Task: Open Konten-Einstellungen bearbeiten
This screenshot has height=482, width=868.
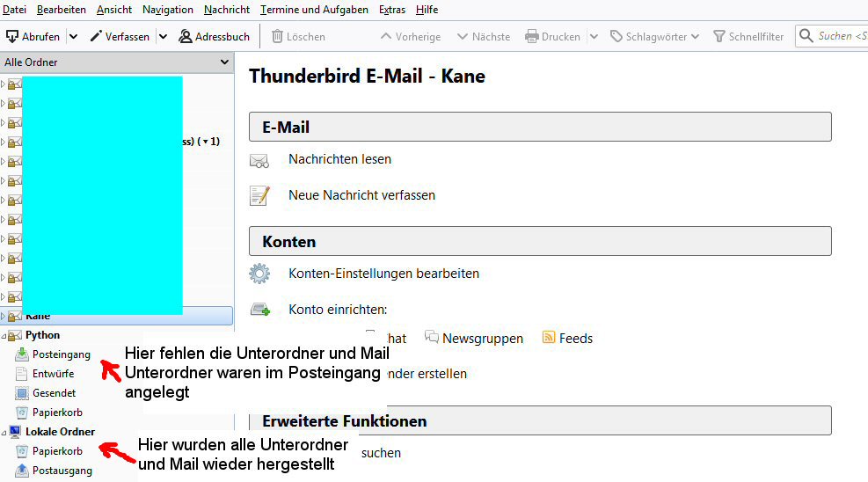Action: 383,274
